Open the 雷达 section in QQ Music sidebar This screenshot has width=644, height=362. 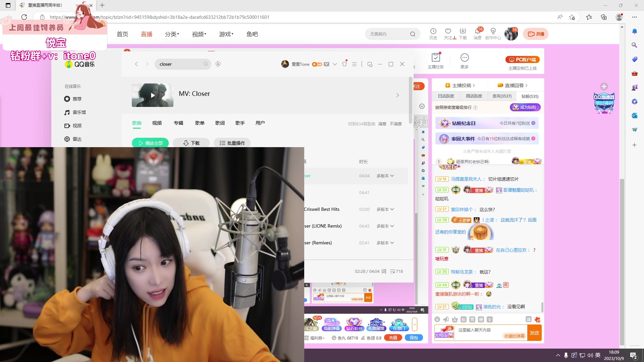77,139
